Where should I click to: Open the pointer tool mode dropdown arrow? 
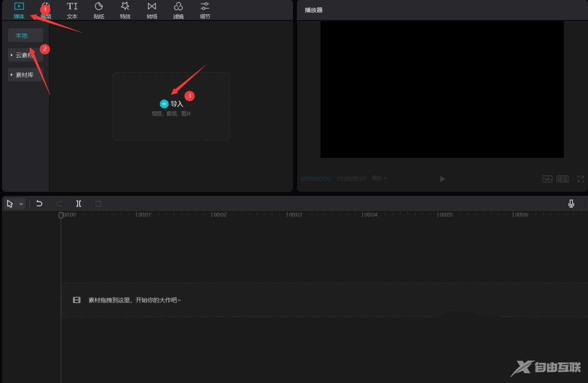click(21, 204)
